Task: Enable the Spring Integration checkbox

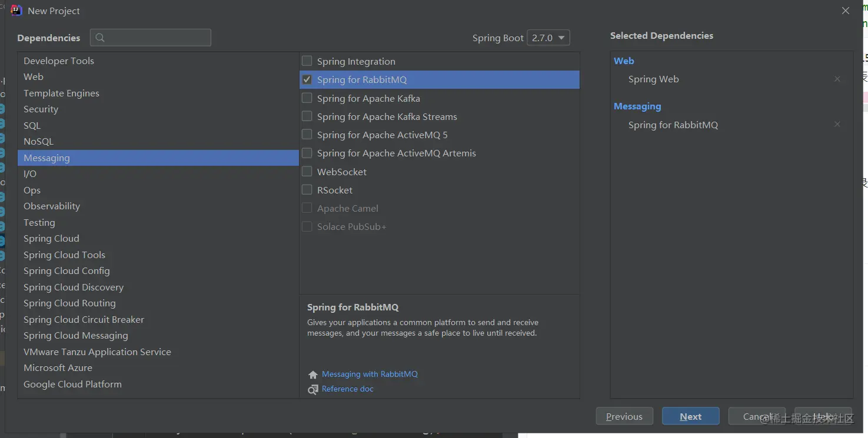Action: tap(307, 61)
